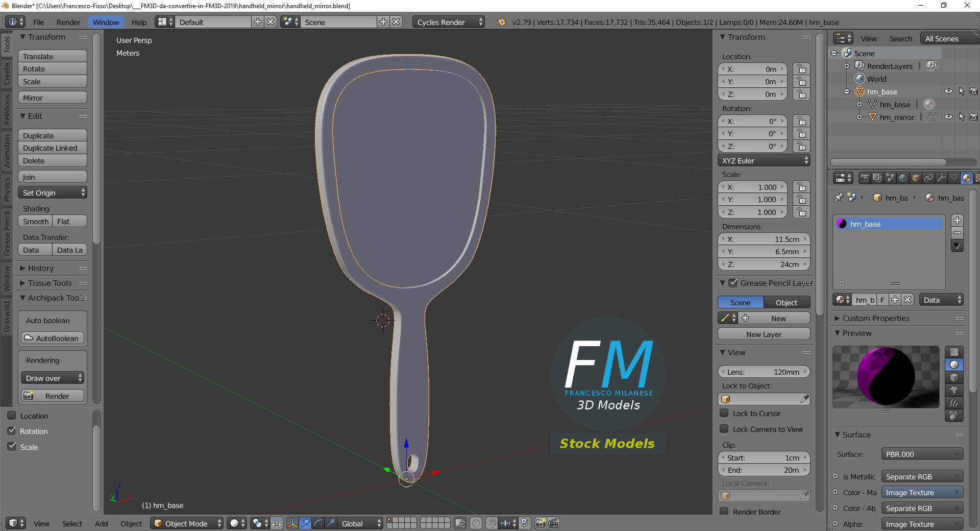Uncheck the Scale checkbox in operator panel
The image size is (980, 531).
coord(12,447)
